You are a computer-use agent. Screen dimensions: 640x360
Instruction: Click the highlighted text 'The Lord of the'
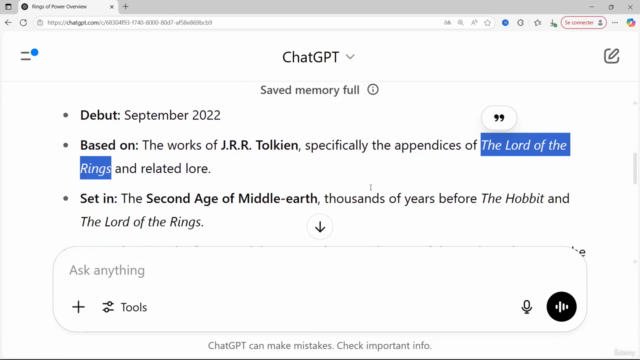525,145
